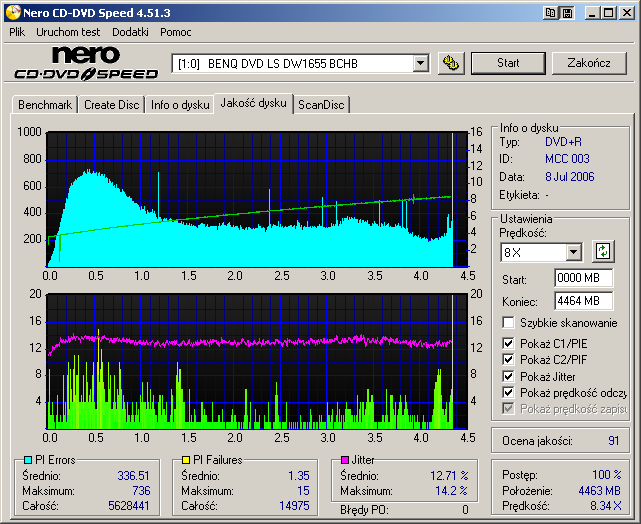Click the PI Errors maximum value 736
The height and width of the screenshot is (524, 641).
[141, 490]
